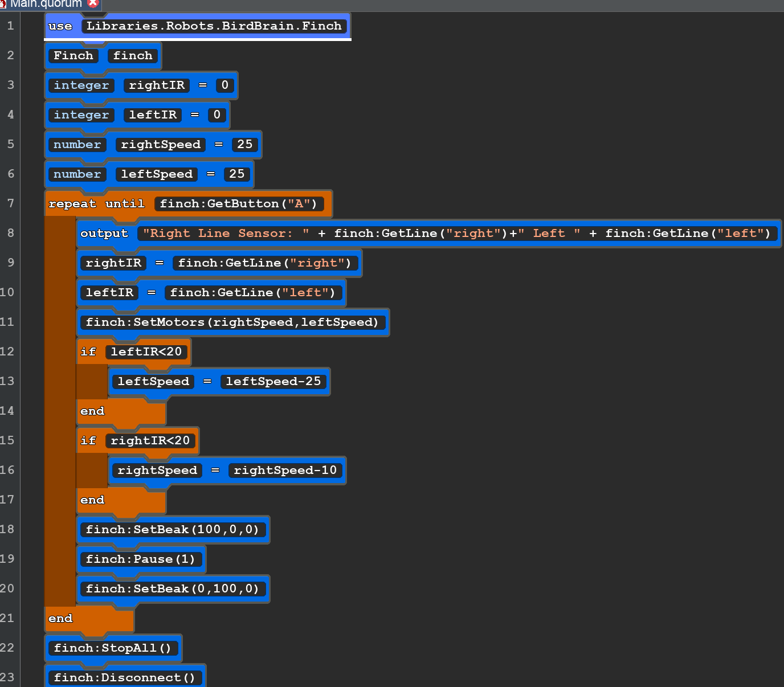
Task: Click the finch:SetMotors(rightSpeed,leftSpeed) block
Action: point(232,322)
